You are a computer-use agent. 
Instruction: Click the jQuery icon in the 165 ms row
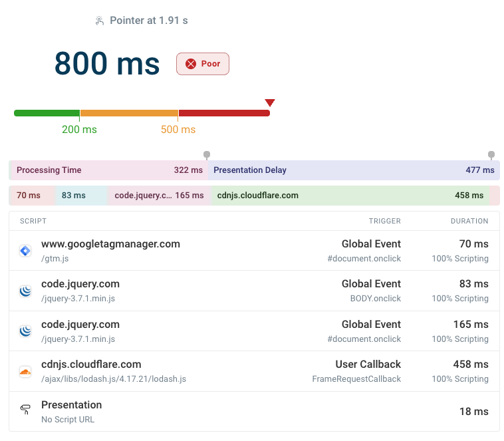point(25,331)
